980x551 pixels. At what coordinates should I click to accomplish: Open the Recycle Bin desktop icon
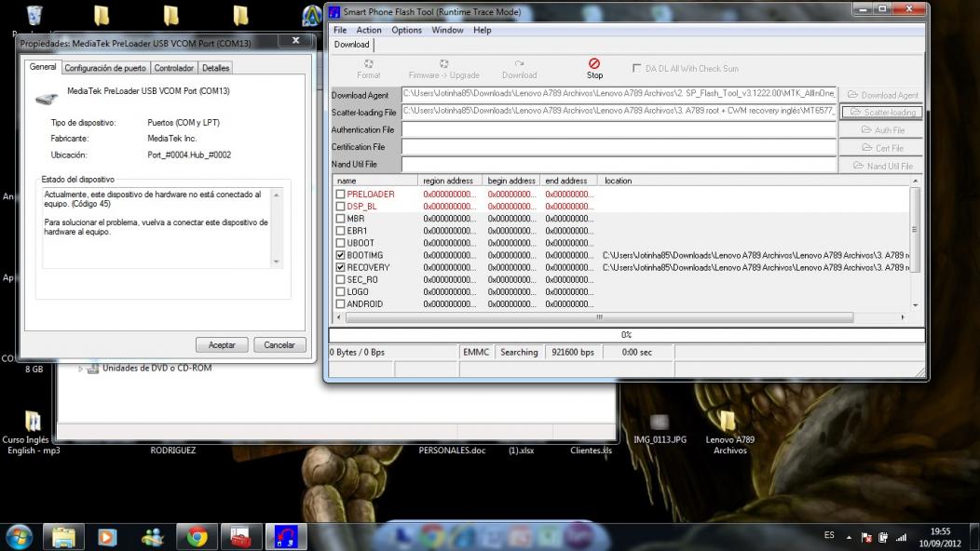click(x=34, y=15)
